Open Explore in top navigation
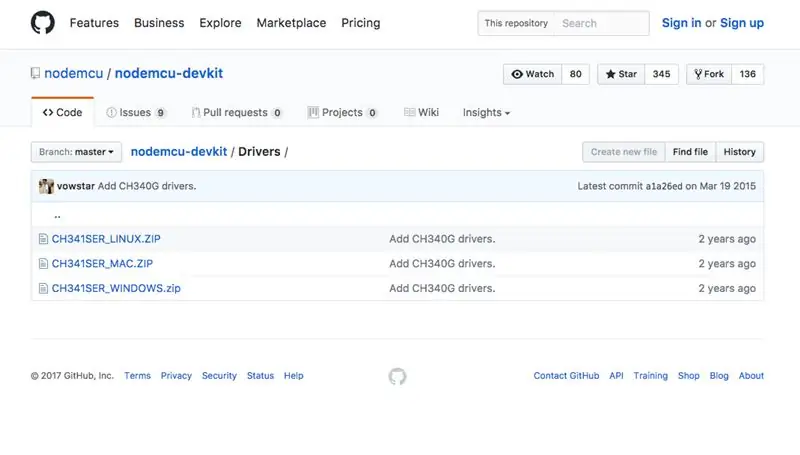The height and width of the screenshot is (455, 800). click(220, 23)
